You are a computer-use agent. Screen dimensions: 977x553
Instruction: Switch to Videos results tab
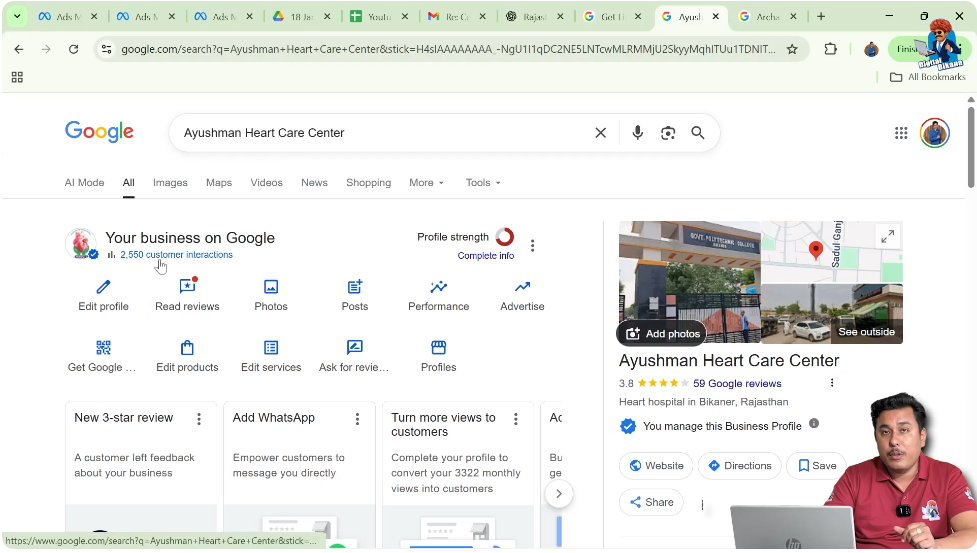point(266,182)
